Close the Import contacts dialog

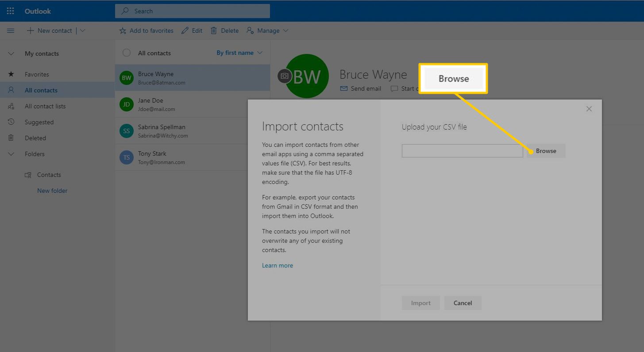(x=589, y=109)
